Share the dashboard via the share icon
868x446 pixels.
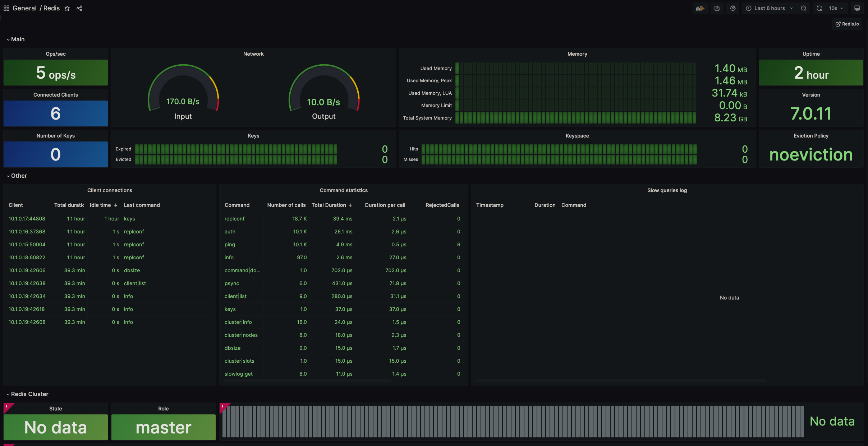[79, 8]
